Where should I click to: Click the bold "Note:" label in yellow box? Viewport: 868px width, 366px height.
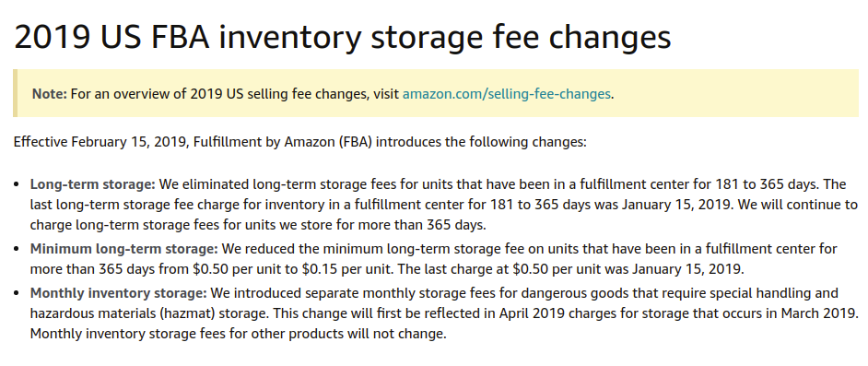coord(49,94)
